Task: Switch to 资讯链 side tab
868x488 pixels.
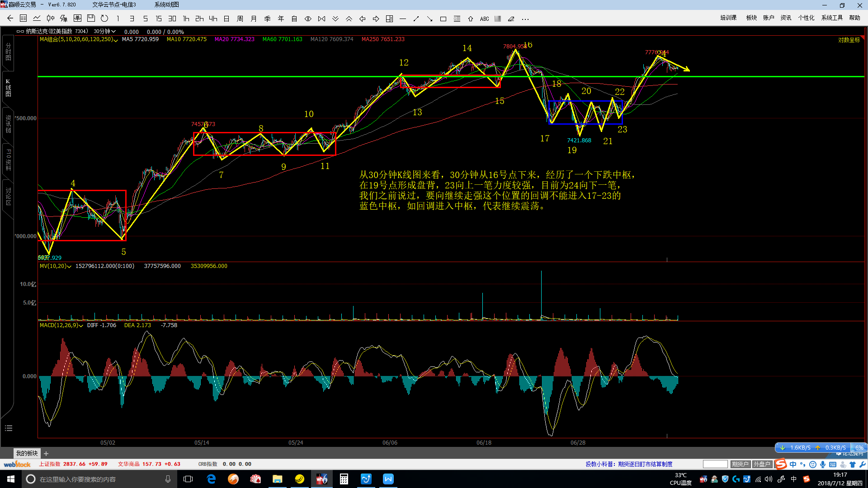Action: (8, 124)
